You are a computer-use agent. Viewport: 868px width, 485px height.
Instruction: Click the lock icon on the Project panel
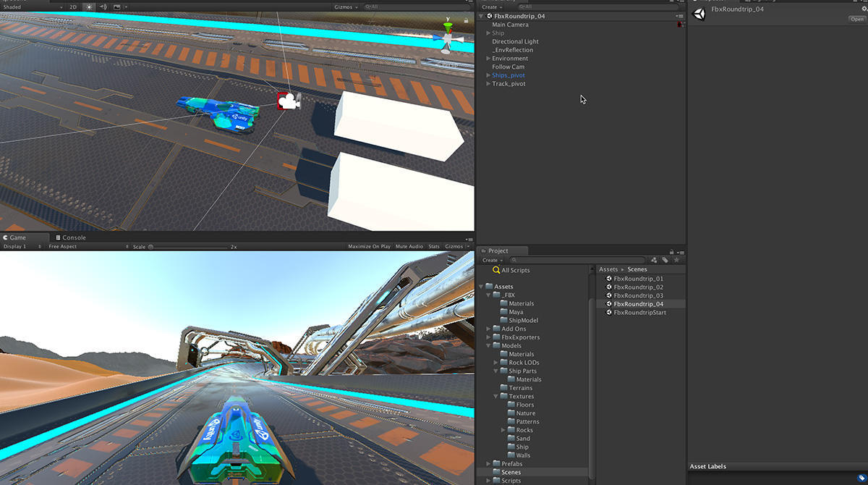tap(671, 250)
